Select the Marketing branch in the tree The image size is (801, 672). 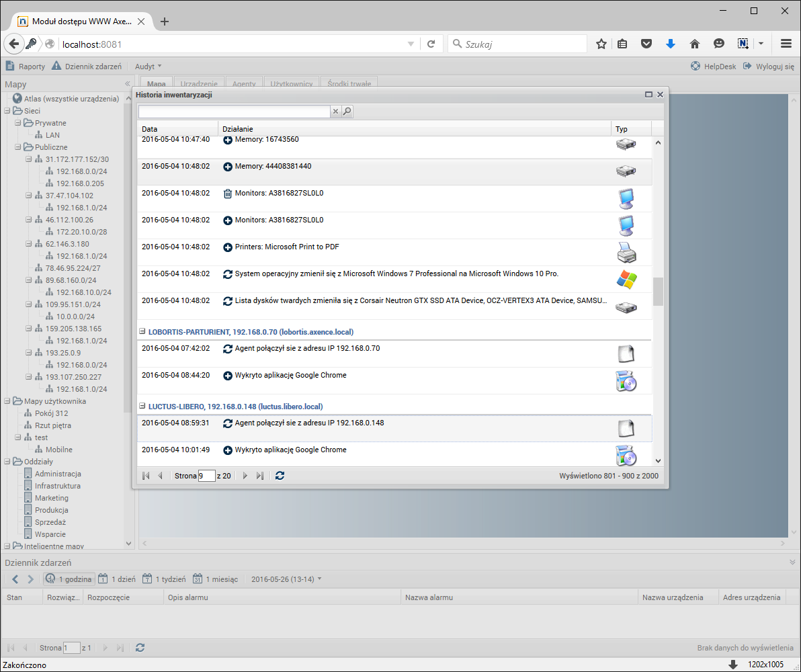(x=52, y=498)
